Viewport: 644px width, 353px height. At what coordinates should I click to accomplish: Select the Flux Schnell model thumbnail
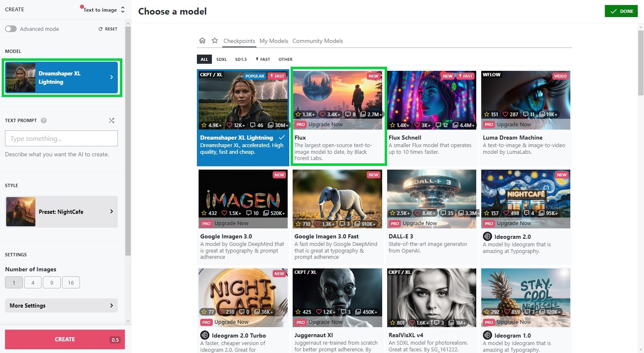click(432, 100)
